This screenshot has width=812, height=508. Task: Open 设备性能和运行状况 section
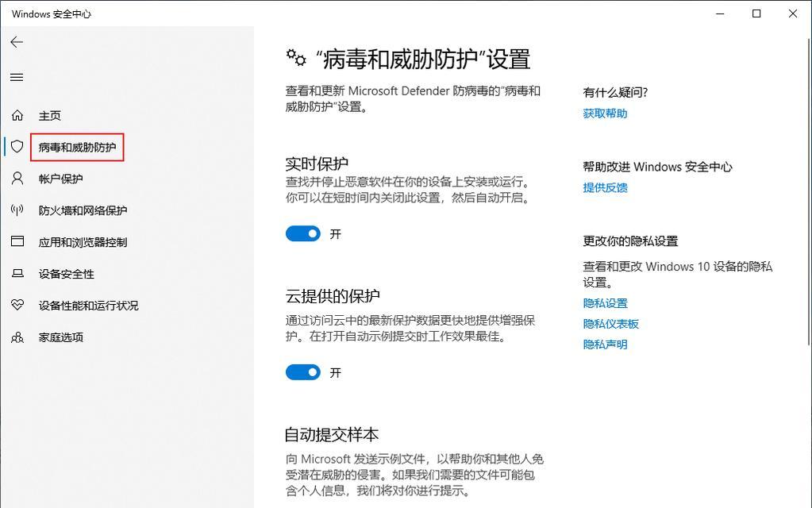click(89, 306)
